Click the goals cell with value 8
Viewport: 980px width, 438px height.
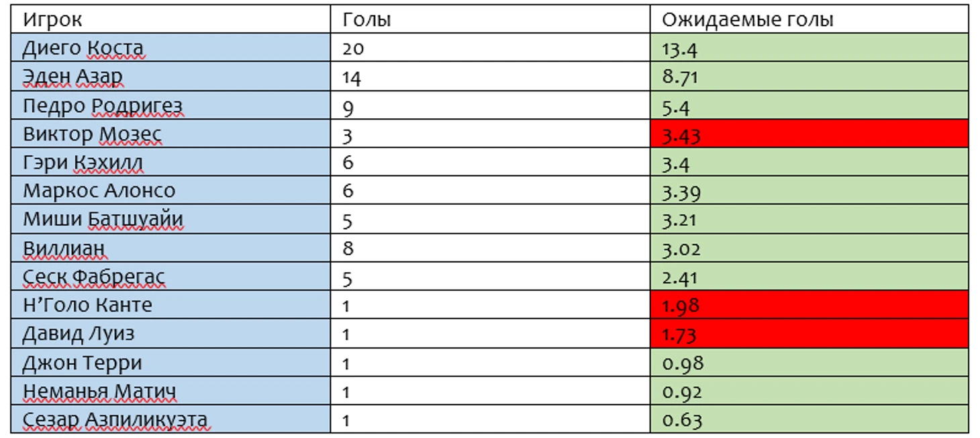click(x=489, y=249)
